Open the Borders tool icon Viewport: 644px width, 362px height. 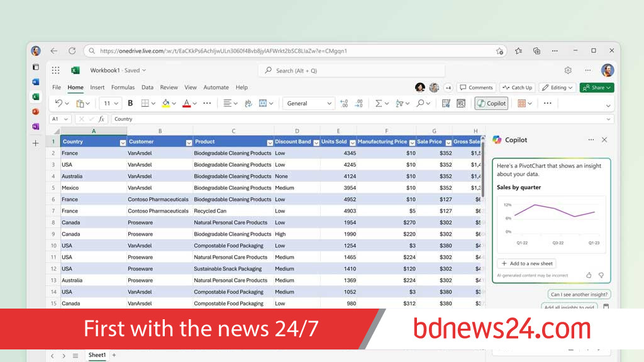click(x=145, y=104)
